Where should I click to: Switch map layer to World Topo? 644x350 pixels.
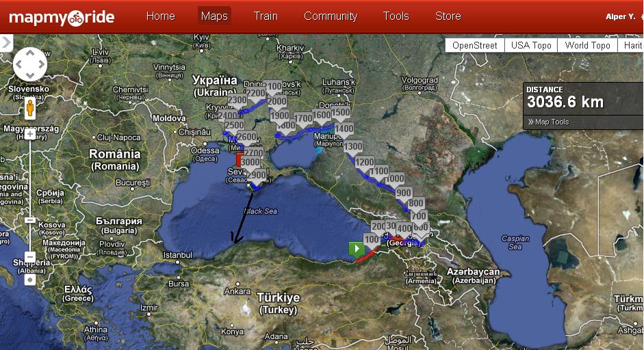587,46
